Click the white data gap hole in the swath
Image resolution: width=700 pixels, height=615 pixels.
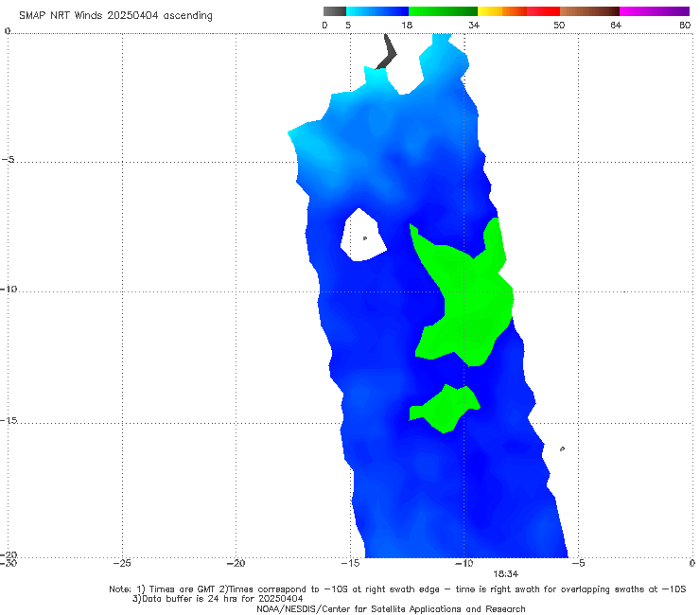[362, 237]
